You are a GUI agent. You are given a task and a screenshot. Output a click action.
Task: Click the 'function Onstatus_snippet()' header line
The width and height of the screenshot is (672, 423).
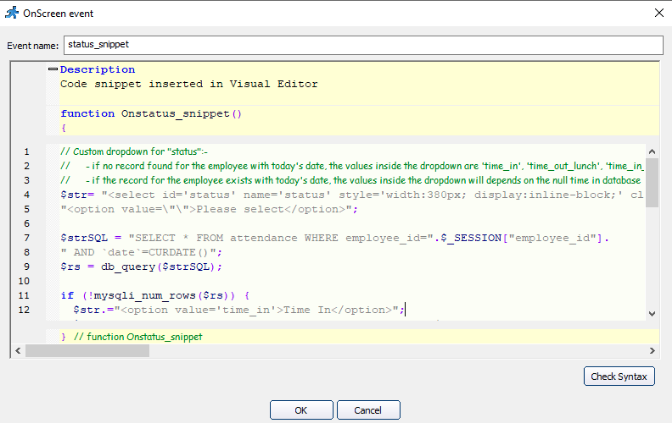pos(150,113)
